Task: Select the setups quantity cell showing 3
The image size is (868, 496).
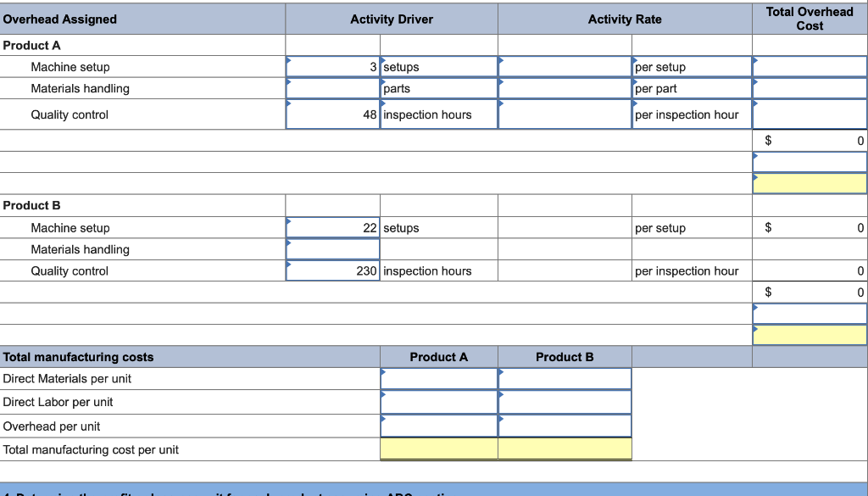Action: click(332, 66)
